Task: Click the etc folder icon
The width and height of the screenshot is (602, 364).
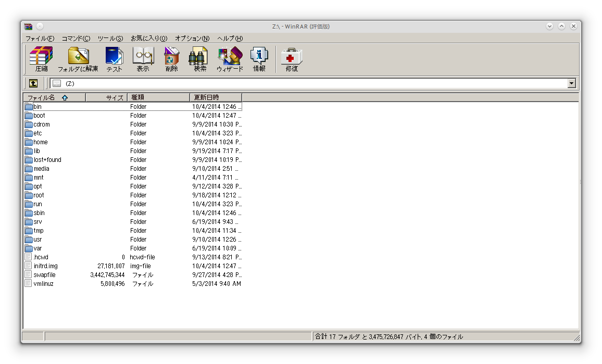Action: point(29,133)
